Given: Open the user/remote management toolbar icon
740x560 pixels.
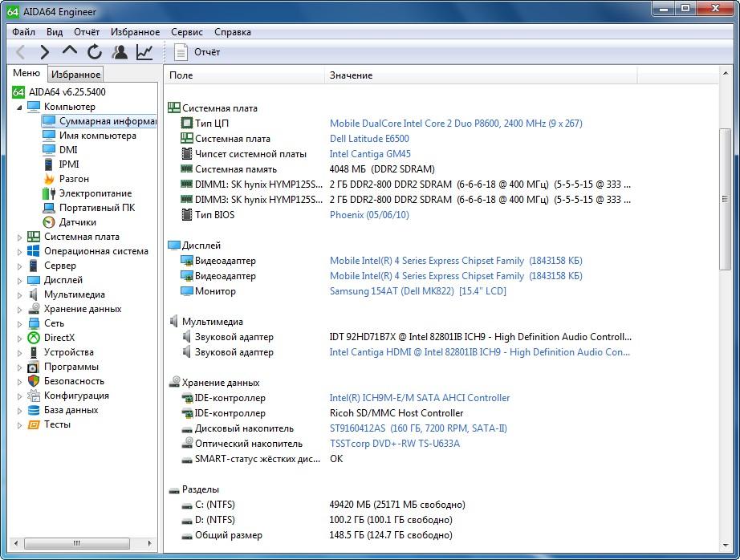Looking at the screenshot, I should (x=120, y=52).
